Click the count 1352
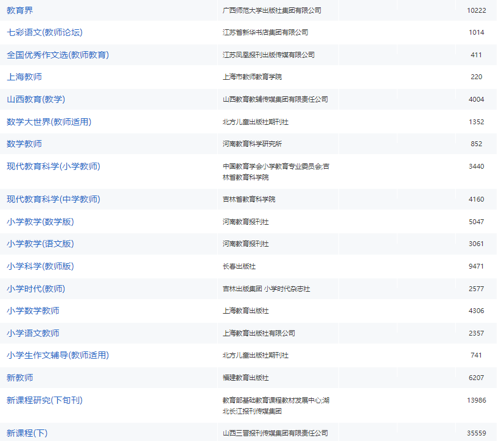The width and height of the screenshot is (504, 441). 477,122
